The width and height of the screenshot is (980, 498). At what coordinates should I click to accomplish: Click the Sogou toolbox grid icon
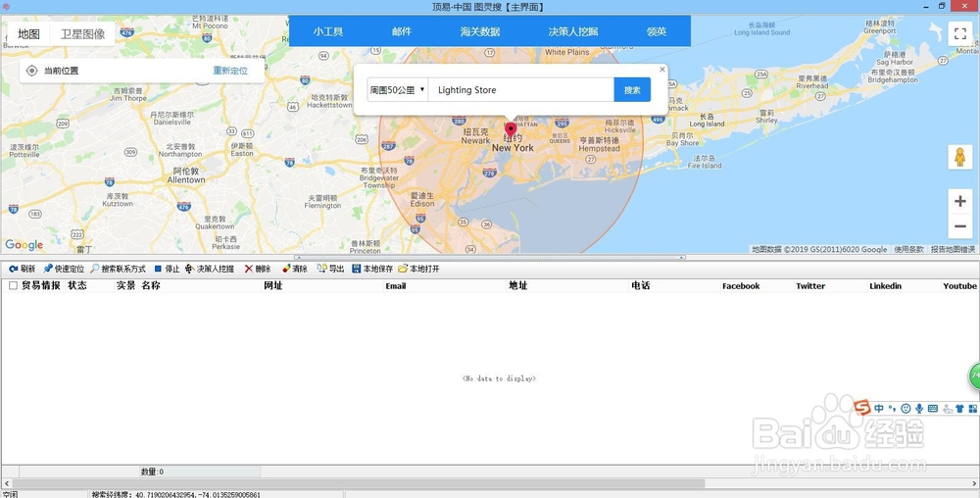tap(972, 408)
